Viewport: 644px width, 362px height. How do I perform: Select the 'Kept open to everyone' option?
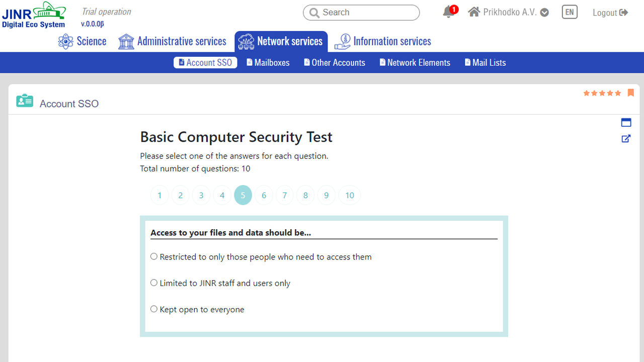154,309
